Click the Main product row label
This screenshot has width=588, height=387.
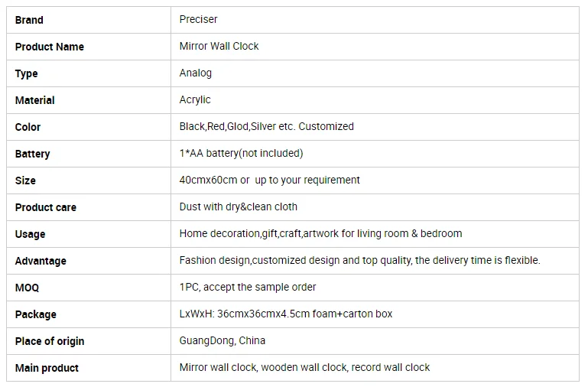[47, 368]
